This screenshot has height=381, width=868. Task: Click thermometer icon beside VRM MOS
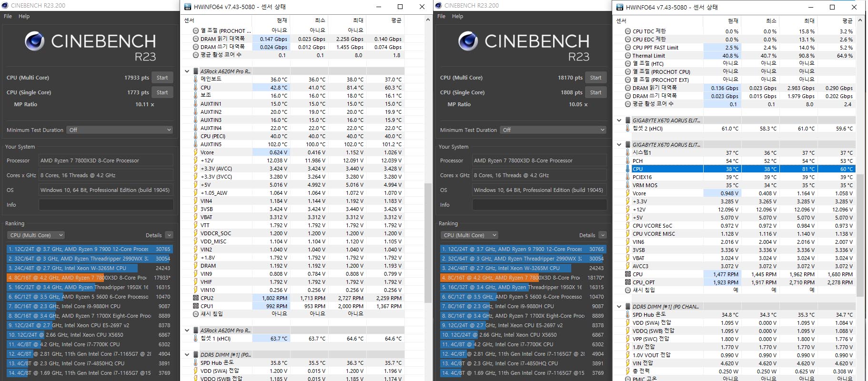pyautogui.click(x=628, y=185)
